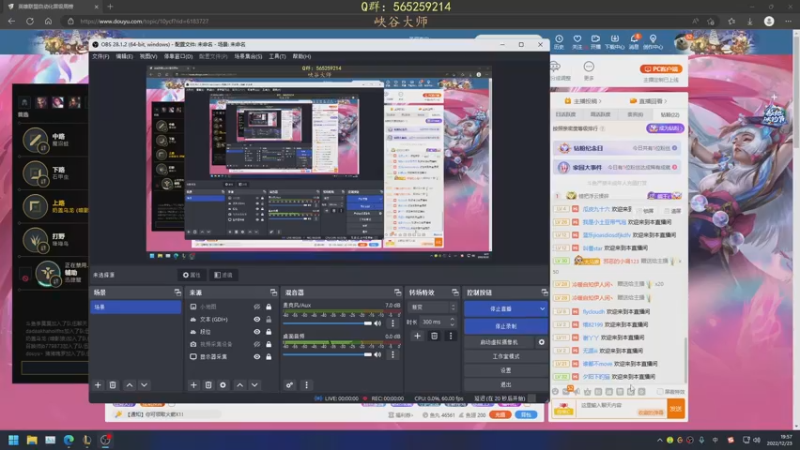Viewport: 800px width, 450px height.
Task: Expand 主播投稿 link arrow
Action: (600, 101)
